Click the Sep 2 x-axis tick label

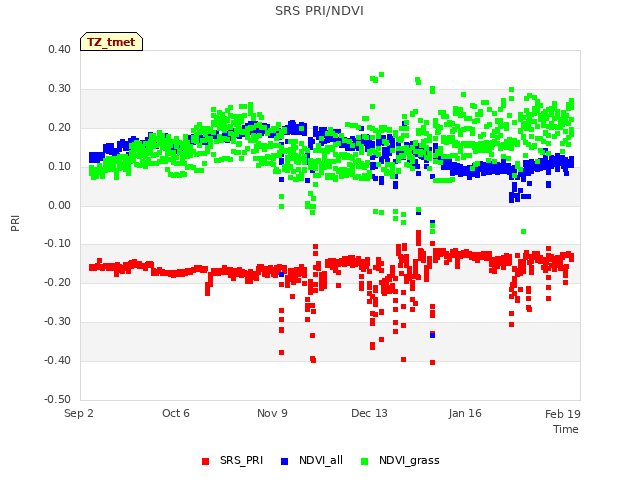point(79,413)
